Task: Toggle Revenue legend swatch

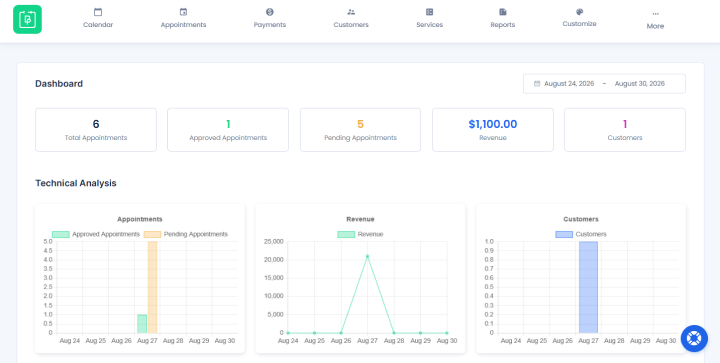Action: (346, 234)
